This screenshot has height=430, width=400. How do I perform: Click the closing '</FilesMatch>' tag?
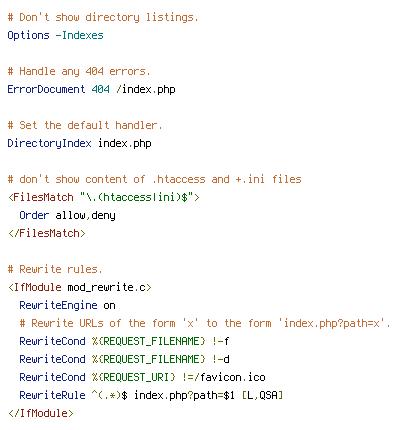tap(47, 233)
